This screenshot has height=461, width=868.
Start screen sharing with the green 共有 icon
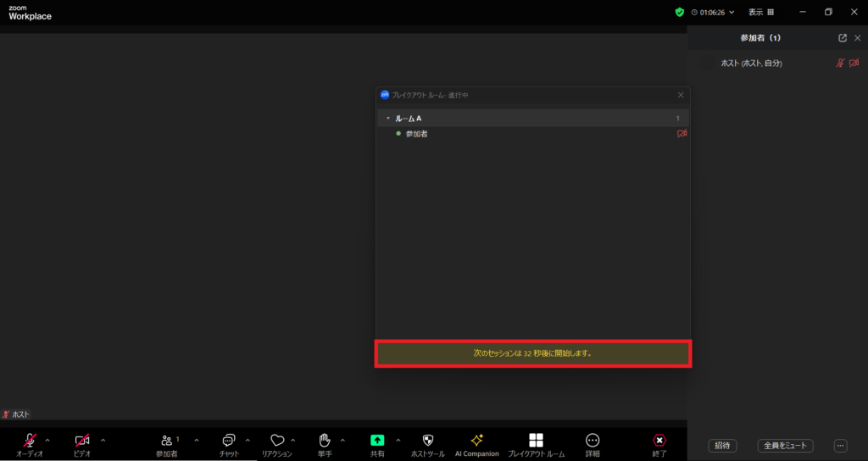[377, 441]
